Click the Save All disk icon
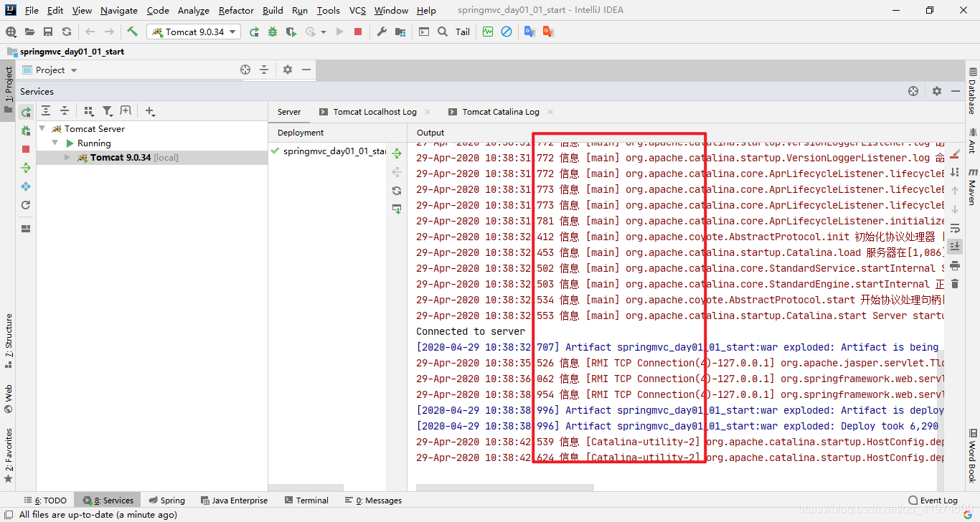Image resolution: width=980 pixels, height=522 pixels. click(x=48, y=32)
